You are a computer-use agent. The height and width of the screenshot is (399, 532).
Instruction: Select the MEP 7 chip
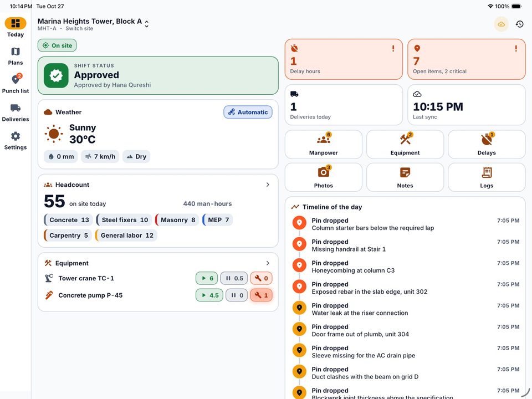coord(217,220)
